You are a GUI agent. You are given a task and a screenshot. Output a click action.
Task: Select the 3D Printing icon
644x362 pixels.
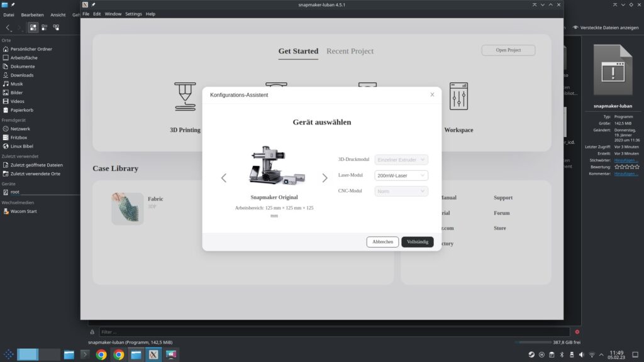(x=186, y=96)
